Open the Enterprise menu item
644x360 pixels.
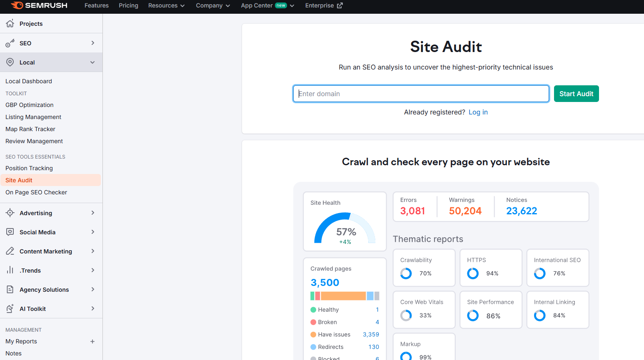click(x=324, y=5)
